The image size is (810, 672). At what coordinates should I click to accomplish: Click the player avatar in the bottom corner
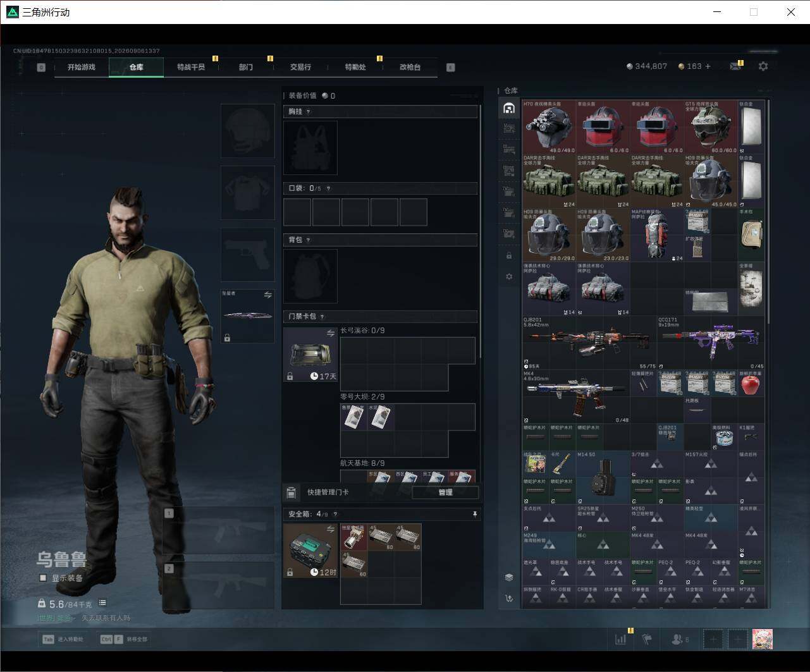coord(763,639)
